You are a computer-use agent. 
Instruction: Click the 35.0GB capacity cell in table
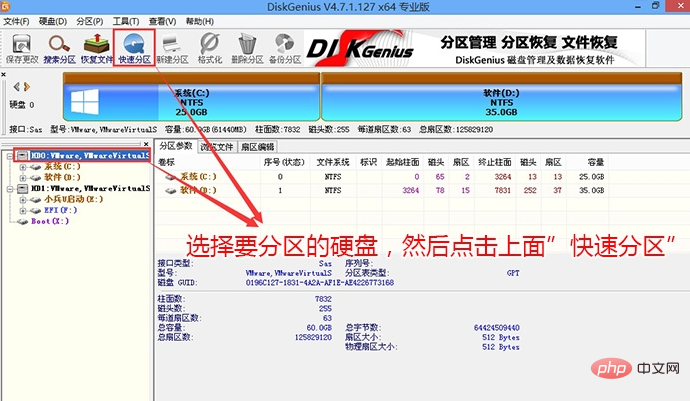point(591,190)
